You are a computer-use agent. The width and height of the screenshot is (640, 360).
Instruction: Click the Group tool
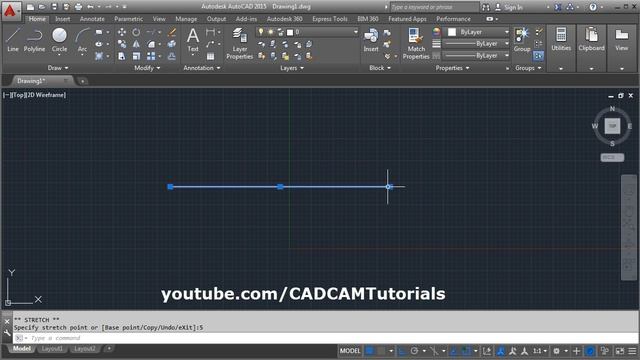point(522,40)
